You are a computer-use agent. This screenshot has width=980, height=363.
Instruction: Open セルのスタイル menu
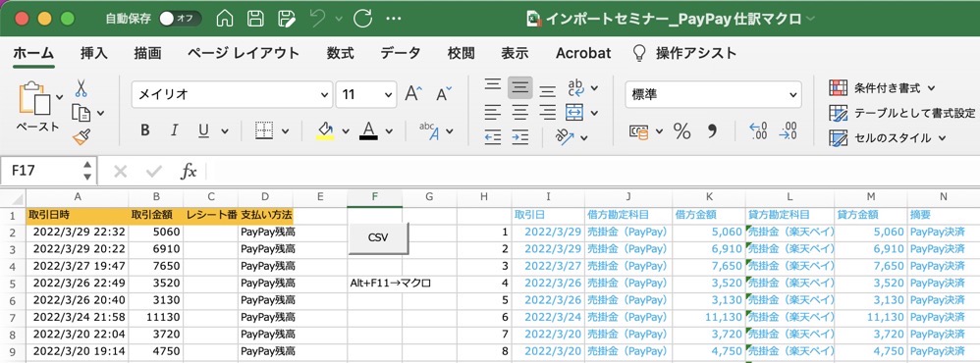888,138
